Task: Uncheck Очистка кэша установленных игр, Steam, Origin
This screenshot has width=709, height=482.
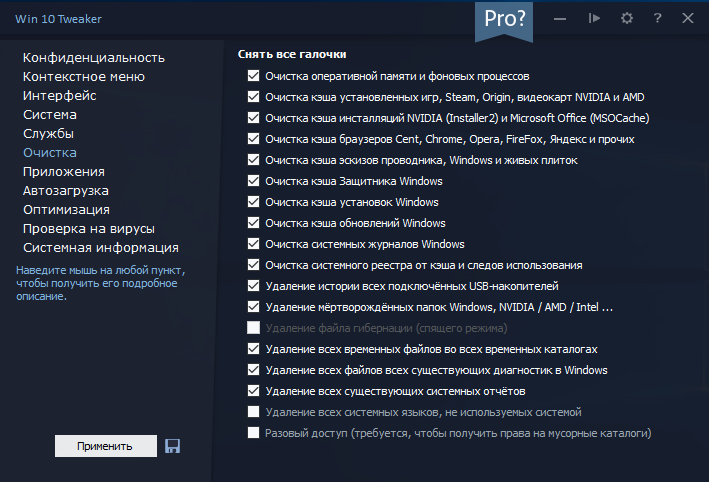Action: [253, 96]
